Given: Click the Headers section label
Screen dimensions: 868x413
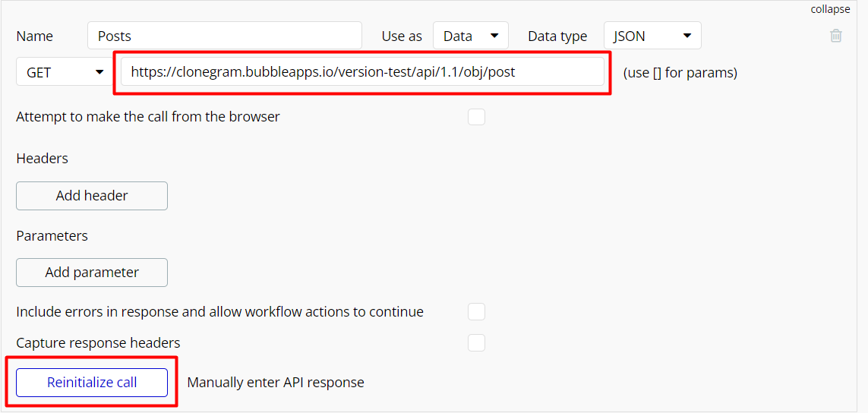Looking at the screenshot, I should coord(42,159).
